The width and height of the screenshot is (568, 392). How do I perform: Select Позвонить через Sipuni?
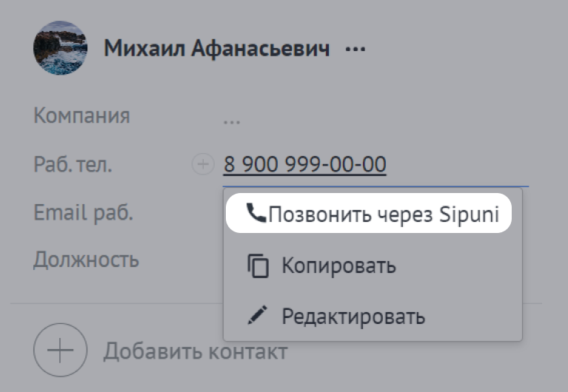coord(369,213)
